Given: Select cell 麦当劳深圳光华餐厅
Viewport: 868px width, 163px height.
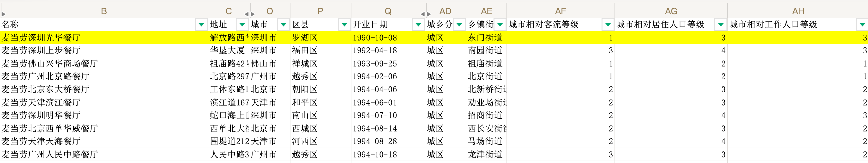Looking at the screenshot, I should (104, 38).
